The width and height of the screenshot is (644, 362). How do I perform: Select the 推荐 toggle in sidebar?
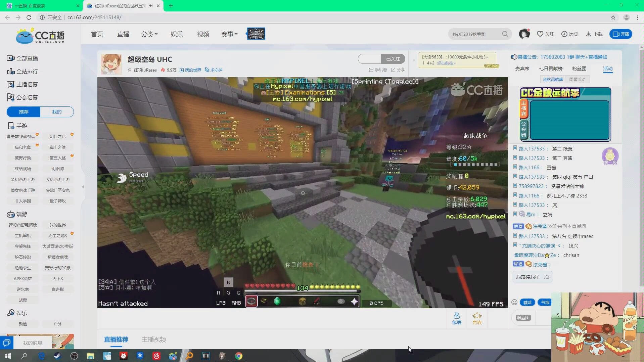click(24, 112)
